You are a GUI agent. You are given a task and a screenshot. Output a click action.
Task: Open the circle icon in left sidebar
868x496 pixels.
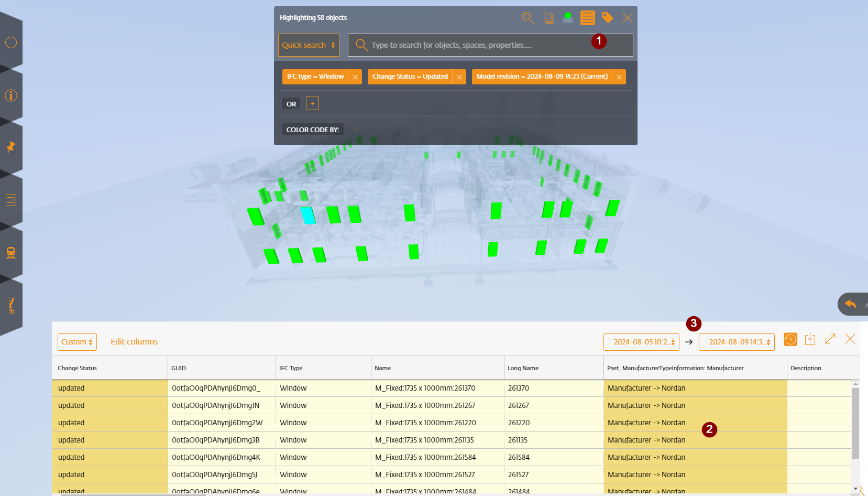11,42
